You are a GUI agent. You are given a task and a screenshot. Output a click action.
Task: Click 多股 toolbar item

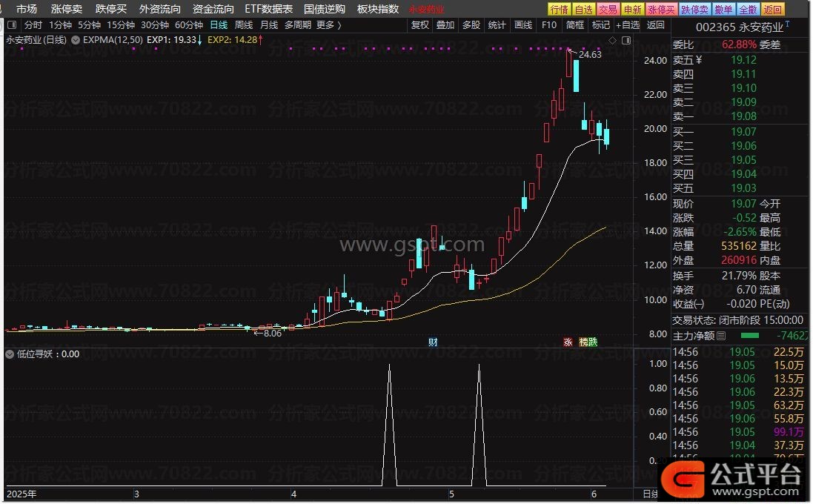471,25
